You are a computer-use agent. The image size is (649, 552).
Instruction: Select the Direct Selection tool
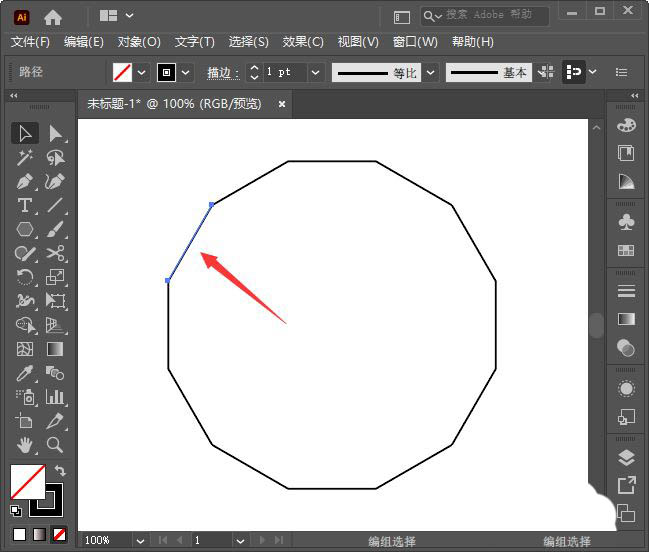pos(55,134)
